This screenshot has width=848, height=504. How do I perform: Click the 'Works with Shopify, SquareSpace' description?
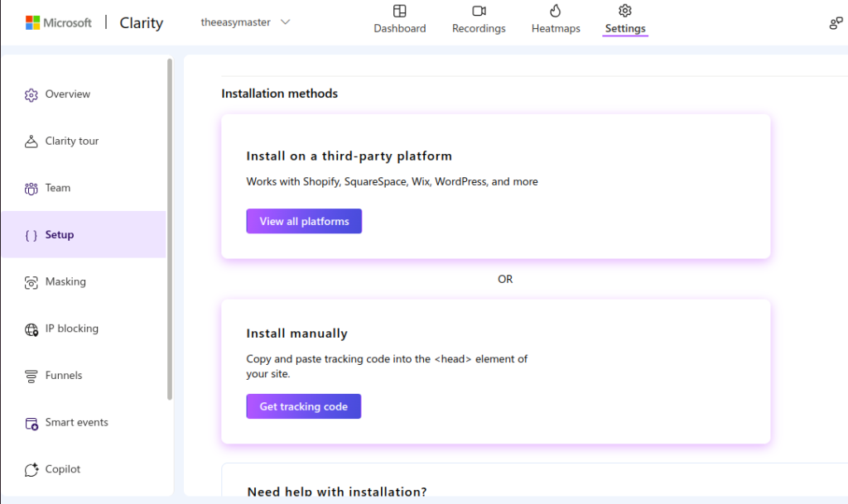[392, 181]
